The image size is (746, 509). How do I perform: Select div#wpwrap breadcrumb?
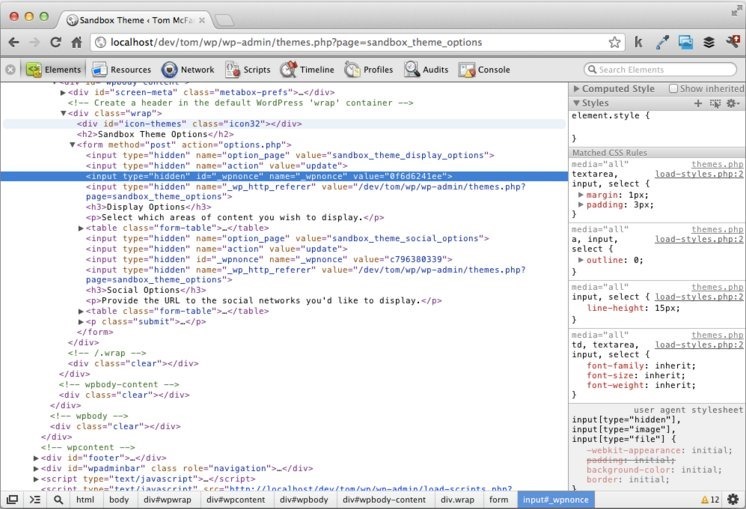click(167, 500)
